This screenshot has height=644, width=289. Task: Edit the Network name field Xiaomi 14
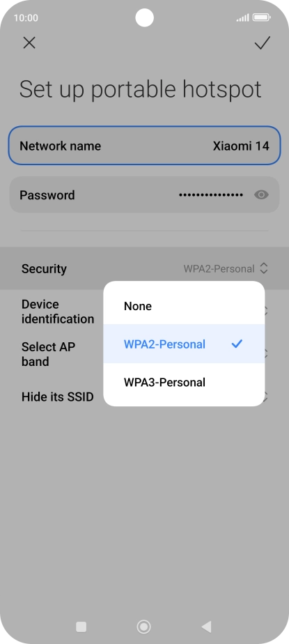(x=145, y=146)
